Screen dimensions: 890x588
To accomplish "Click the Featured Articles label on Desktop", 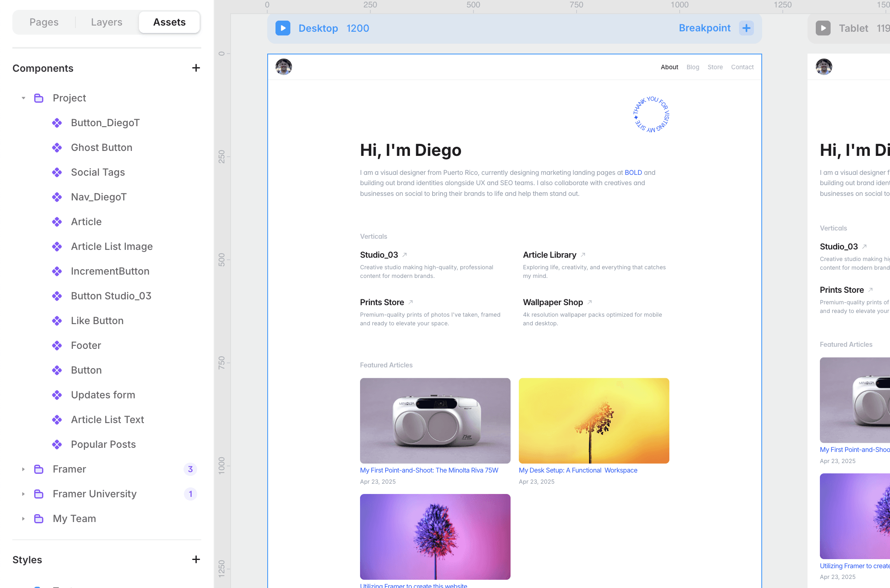I will (x=386, y=365).
